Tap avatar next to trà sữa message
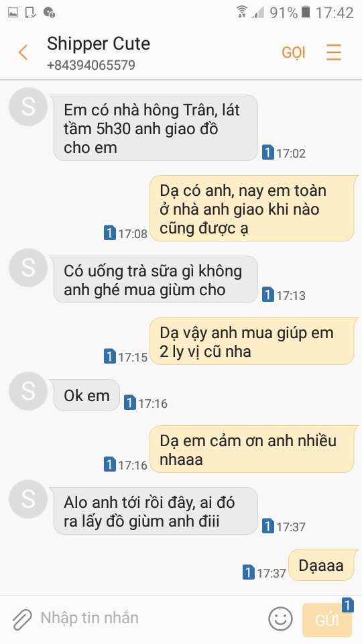This screenshot has width=362, height=644. (x=28, y=268)
